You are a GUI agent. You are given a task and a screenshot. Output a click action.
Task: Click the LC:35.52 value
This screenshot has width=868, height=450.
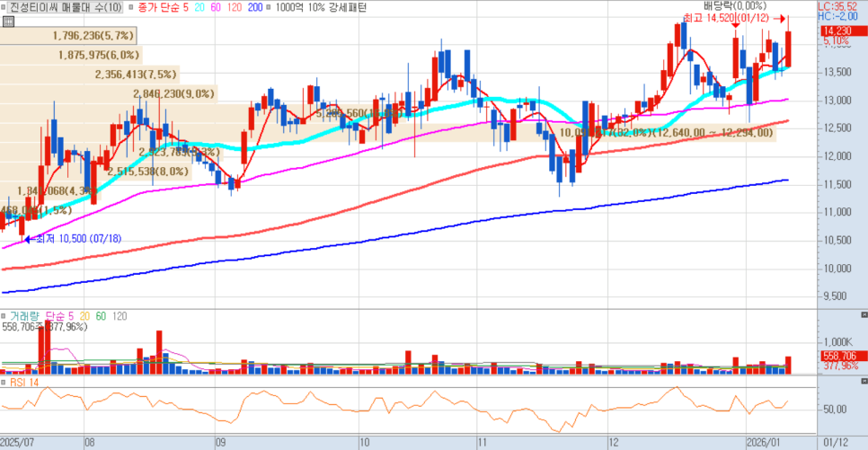[837, 6]
